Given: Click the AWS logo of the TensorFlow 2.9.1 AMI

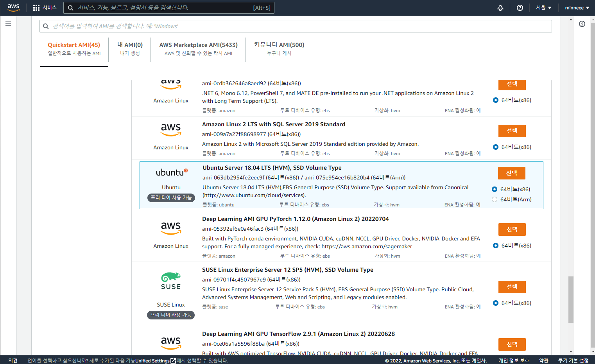Looking at the screenshot, I should (171, 343).
